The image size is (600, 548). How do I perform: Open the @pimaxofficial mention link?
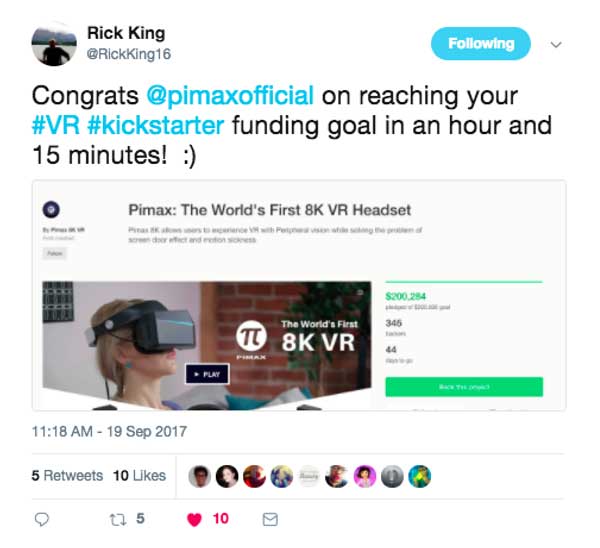(230, 95)
